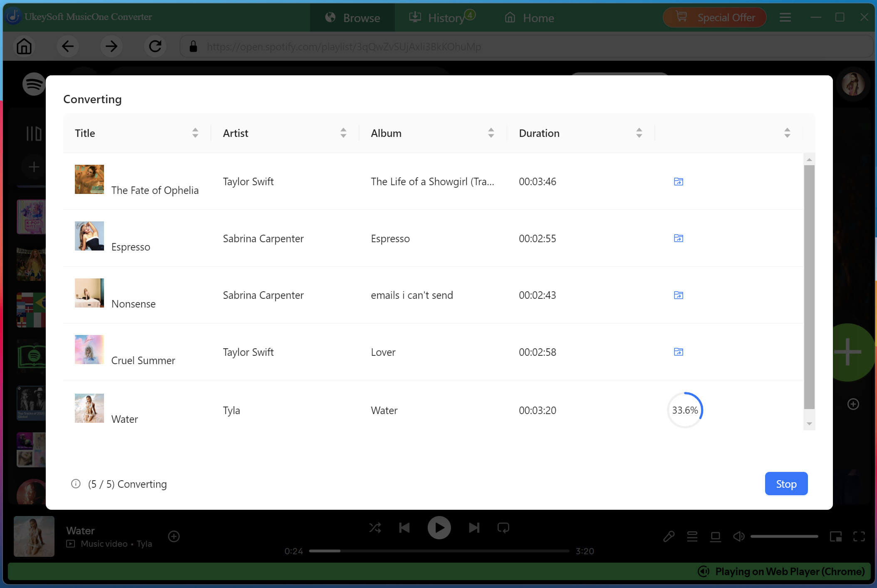Viewport: 877px width, 588px height.
Task: Open the Special Offer button
Action: (714, 17)
